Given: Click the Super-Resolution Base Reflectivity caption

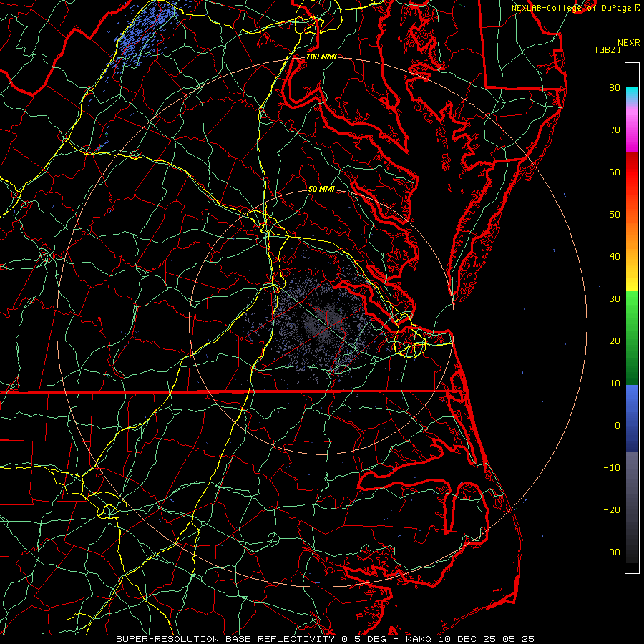Looking at the screenshot, I should coord(225,638).
